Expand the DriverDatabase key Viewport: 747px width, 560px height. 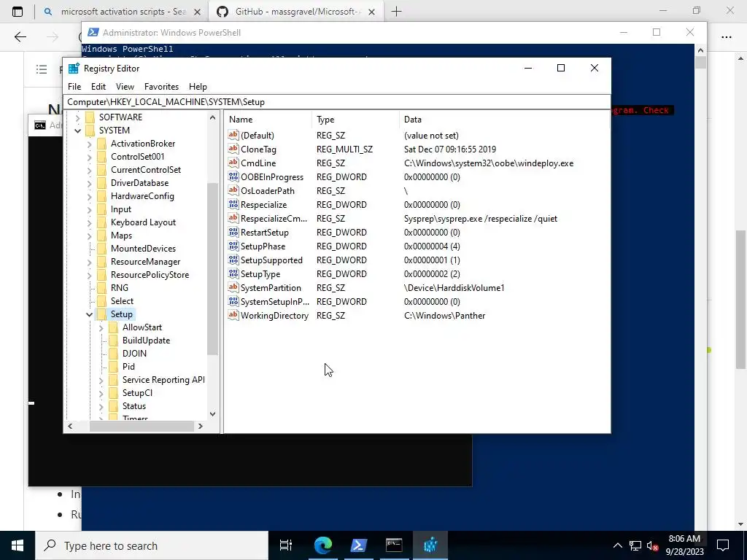point(89,183)
